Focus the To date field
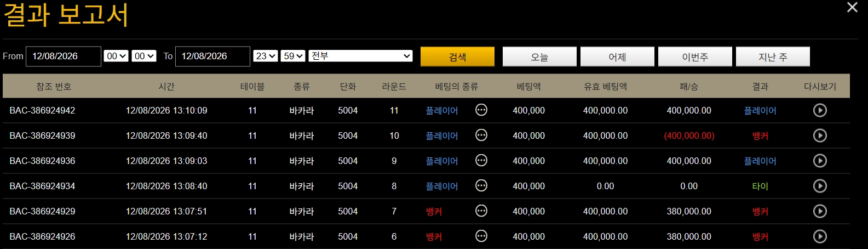The image size is (868, 249). tap(212, 56)
